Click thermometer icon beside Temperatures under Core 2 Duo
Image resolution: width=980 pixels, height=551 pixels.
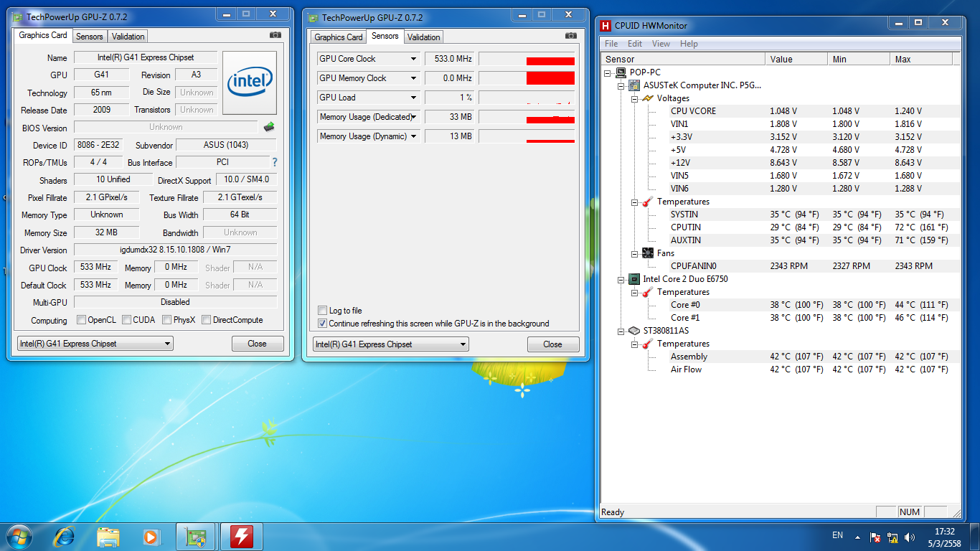tap(647, 292)
